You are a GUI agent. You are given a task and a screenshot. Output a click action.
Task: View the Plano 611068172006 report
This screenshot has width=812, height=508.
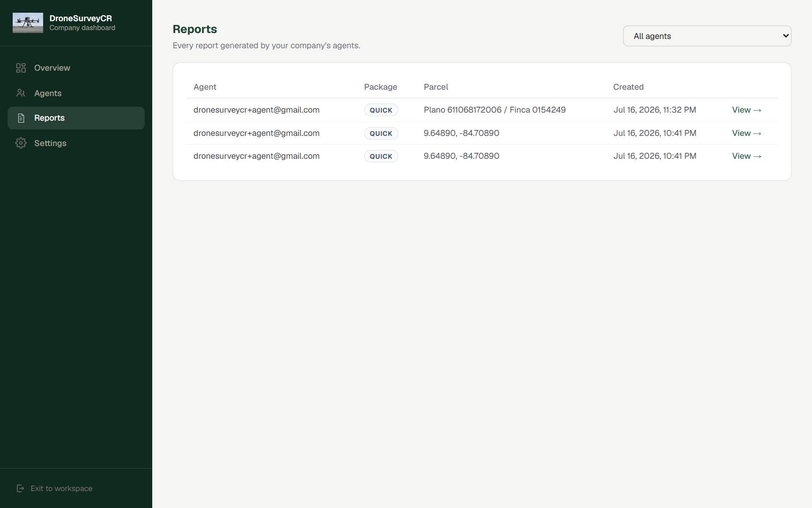pos(746,110)
